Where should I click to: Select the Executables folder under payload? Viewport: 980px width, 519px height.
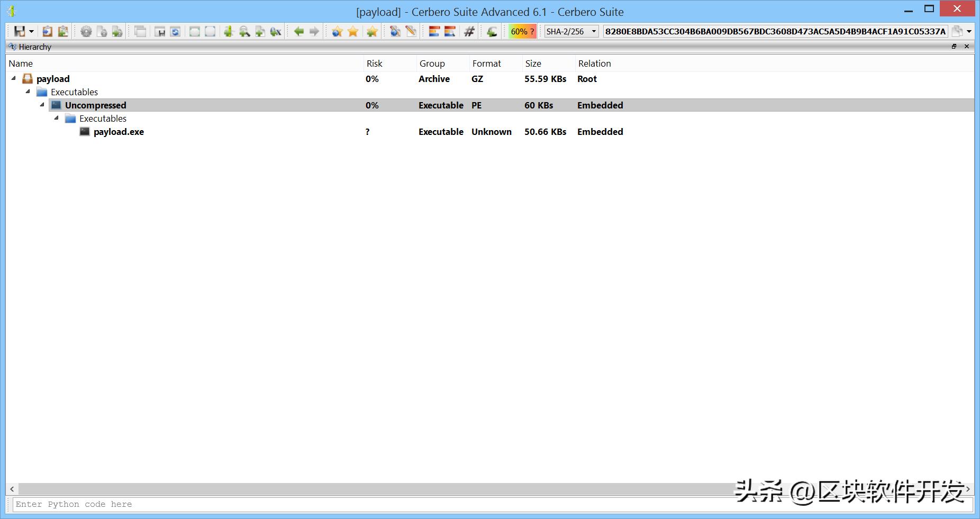click(x=74, y=92)
